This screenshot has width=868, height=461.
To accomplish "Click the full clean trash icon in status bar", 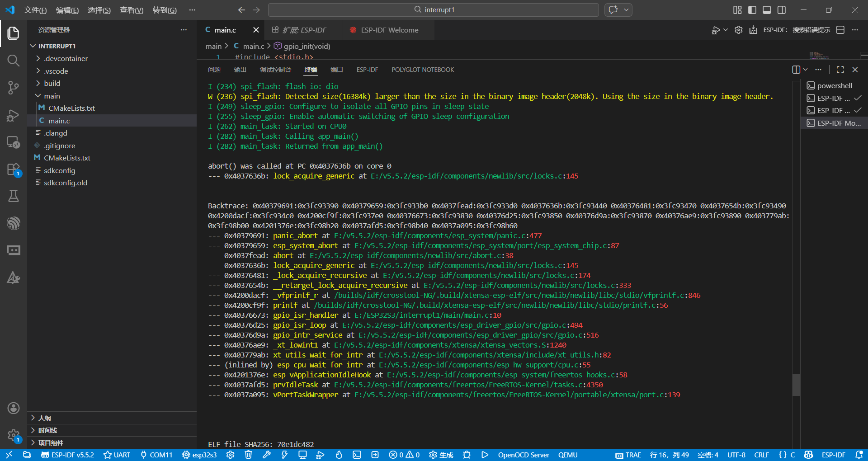I will [248, 455].
